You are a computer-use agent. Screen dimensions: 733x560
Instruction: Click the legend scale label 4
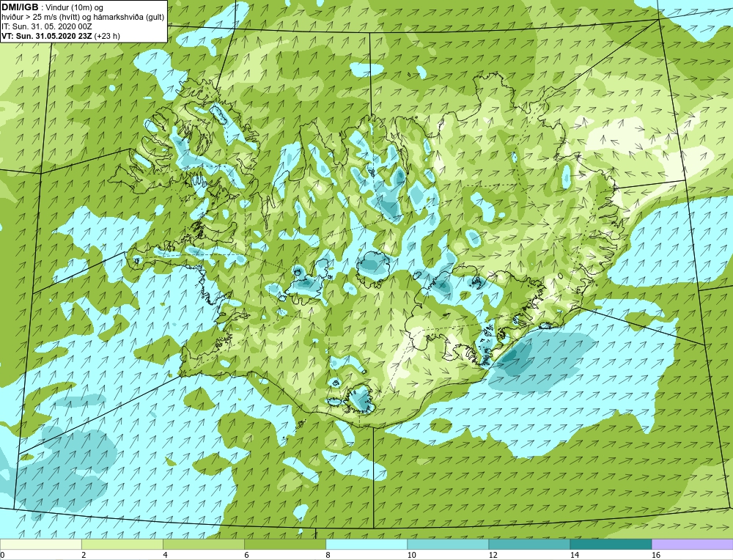165,555
